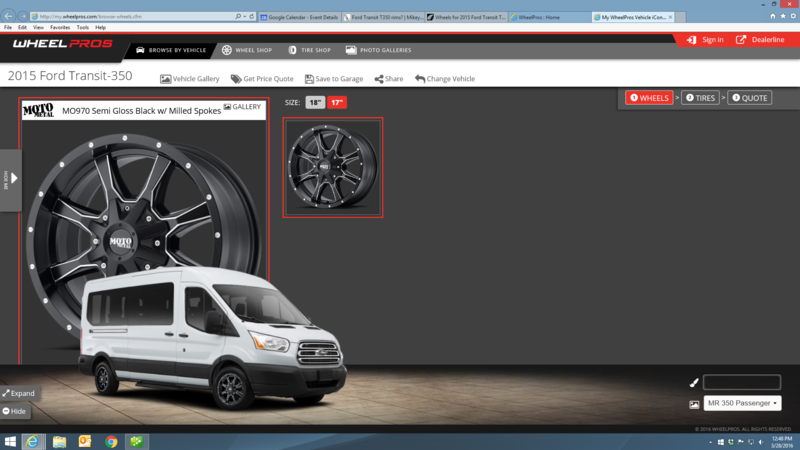Go to the Quote step
The width and height of the screenshot is (800, 450).
coord(749,98)
